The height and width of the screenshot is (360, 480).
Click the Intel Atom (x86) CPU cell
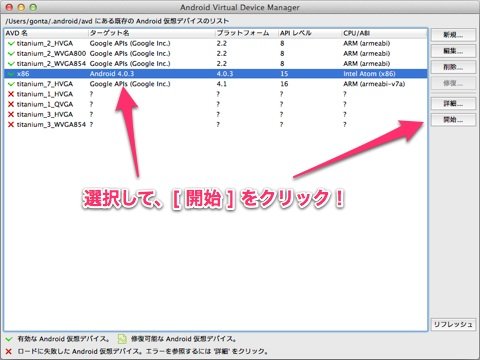point(369,74)
